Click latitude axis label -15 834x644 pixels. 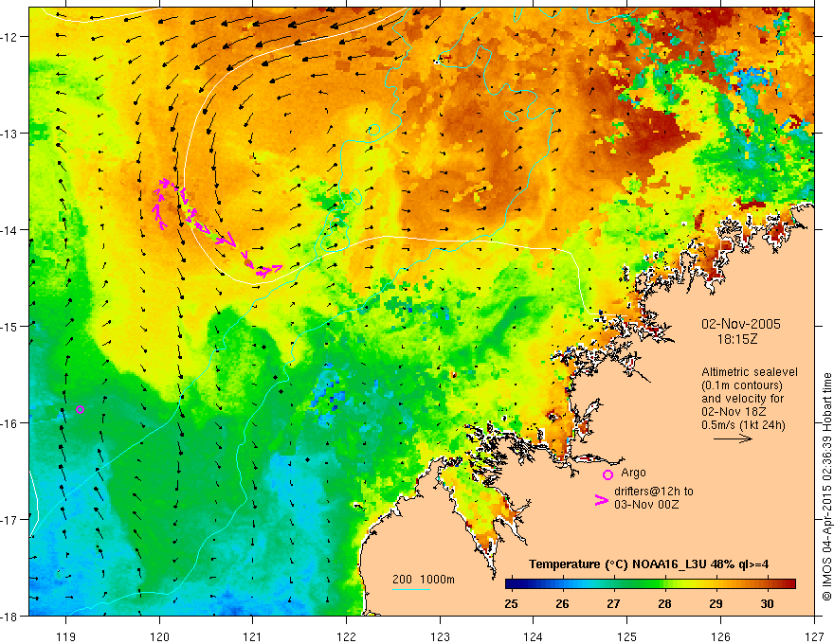[x=9, y=326]
